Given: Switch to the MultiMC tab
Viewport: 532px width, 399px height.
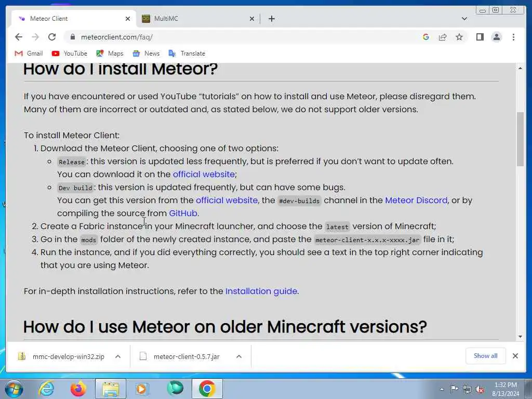Looking at the screenshot, I should point(198,19).
